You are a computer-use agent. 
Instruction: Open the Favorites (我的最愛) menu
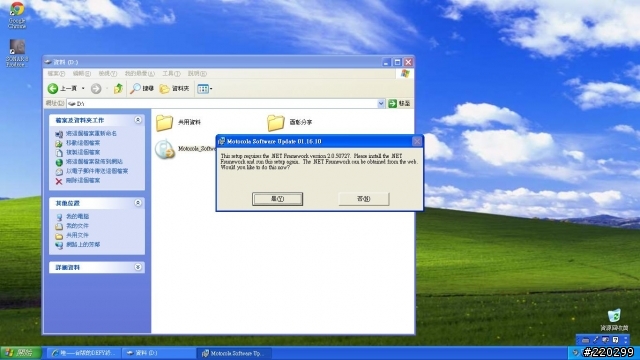140,73
